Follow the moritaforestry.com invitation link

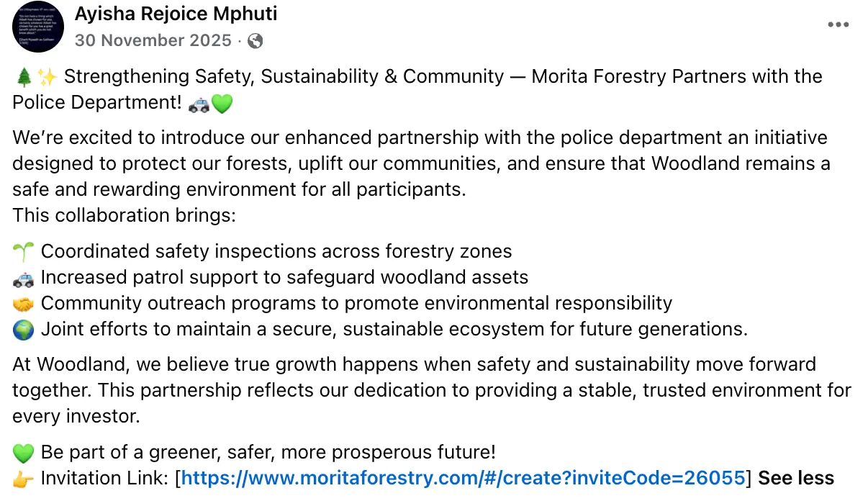pos(463,478)
